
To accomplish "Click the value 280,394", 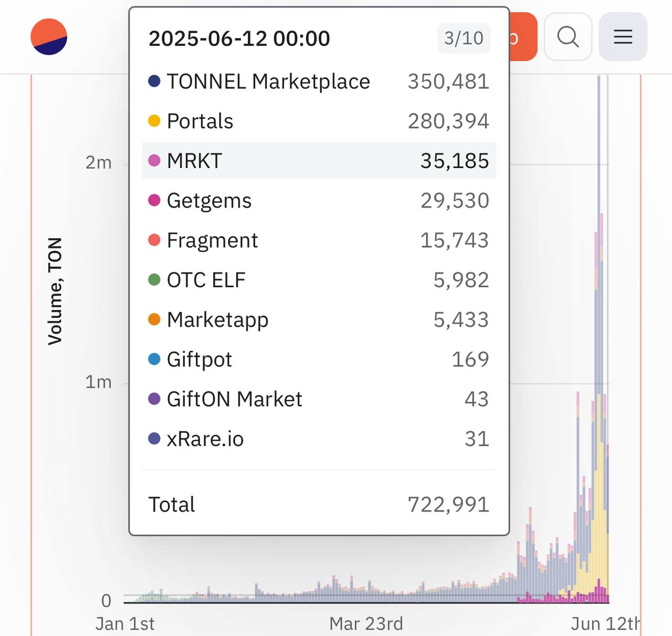I will point(449,121).
